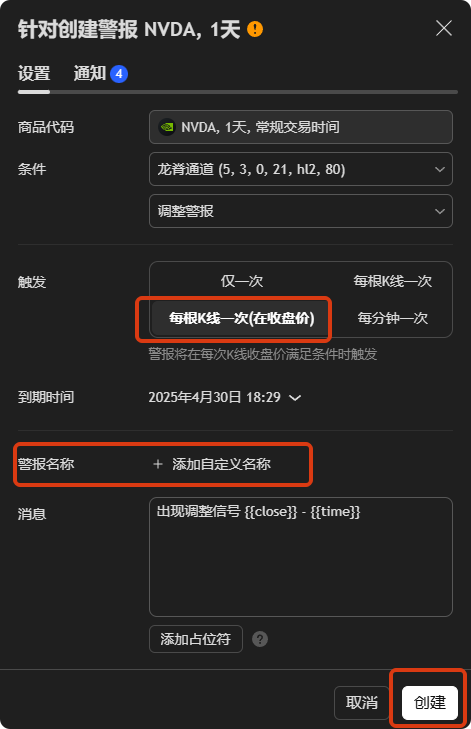Click the blue notification count badge 4

119,73
